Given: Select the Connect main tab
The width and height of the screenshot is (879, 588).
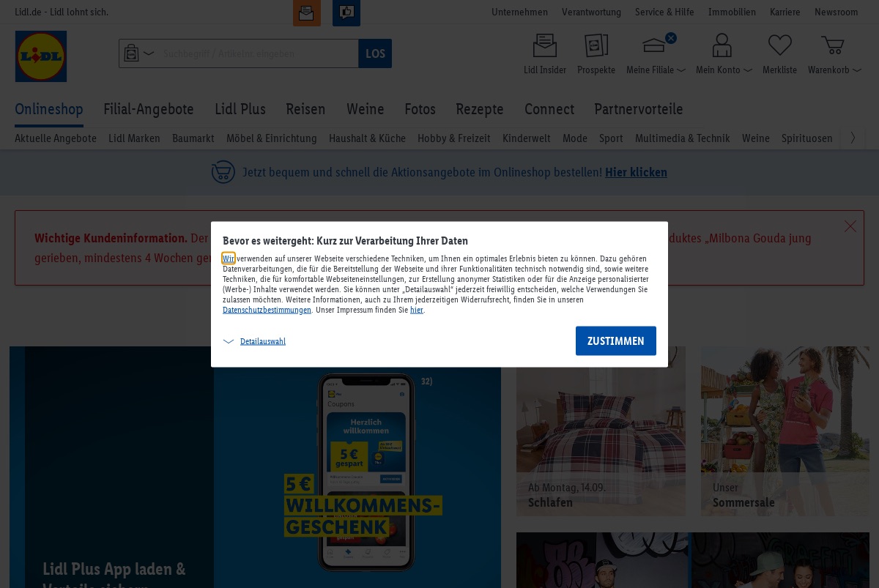Looking at the screenshot, I should click(549, 109).
